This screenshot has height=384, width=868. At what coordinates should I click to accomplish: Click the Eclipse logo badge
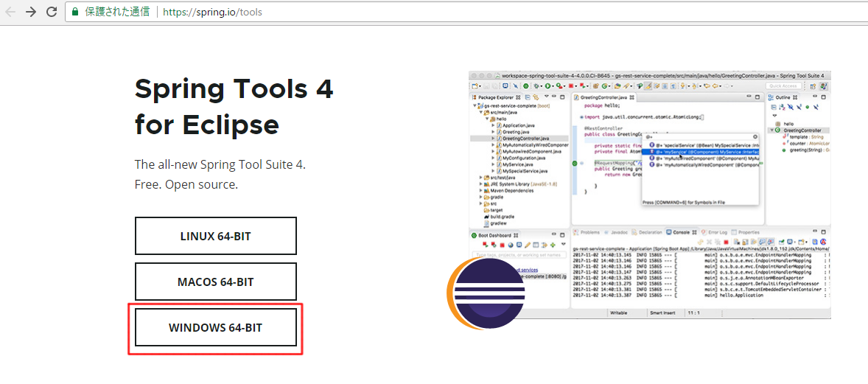(486, 293)
